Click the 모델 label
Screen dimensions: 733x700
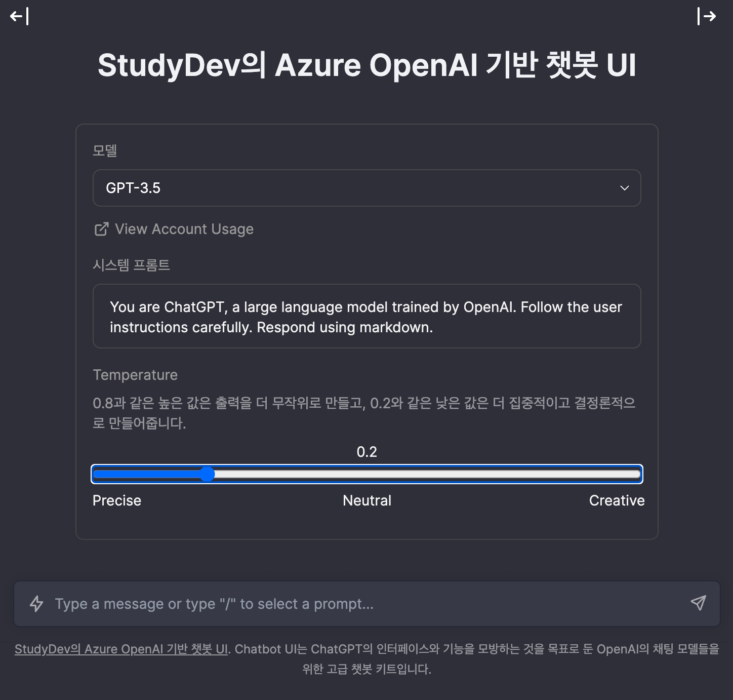(x=105, y=150)
